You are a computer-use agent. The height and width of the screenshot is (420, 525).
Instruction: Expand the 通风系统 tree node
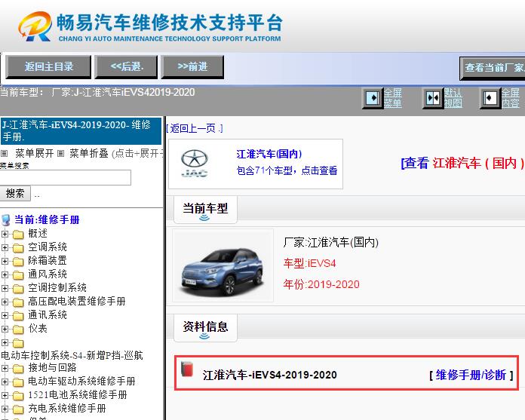[5, 274]
